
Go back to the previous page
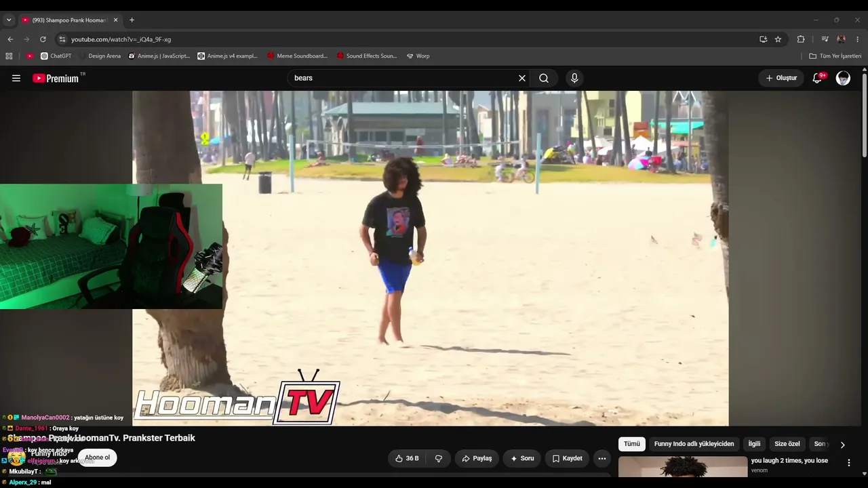pyautogui.click(x=10, y=39)
